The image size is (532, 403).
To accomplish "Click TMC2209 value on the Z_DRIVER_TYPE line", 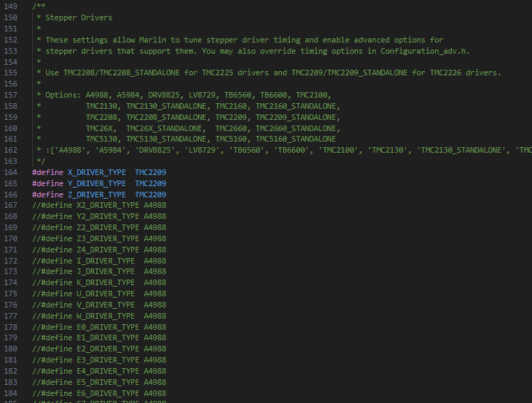I will coord(151,194).
